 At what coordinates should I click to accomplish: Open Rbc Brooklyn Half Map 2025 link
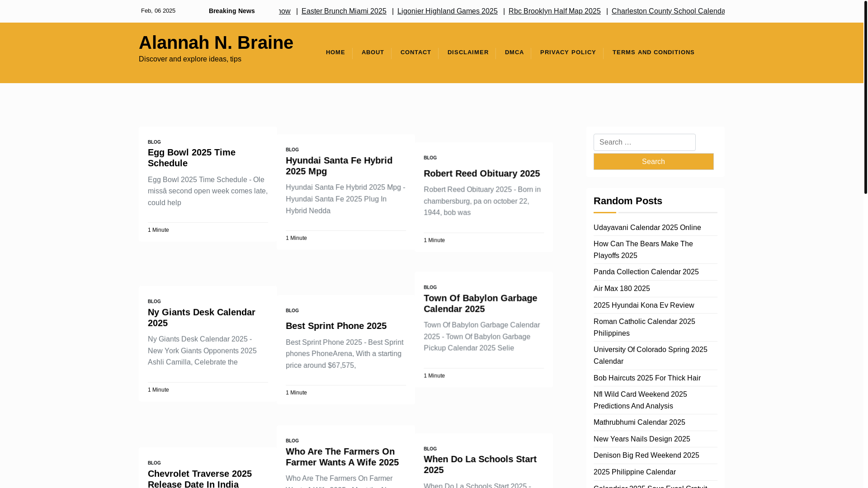(x=554, y=11)
